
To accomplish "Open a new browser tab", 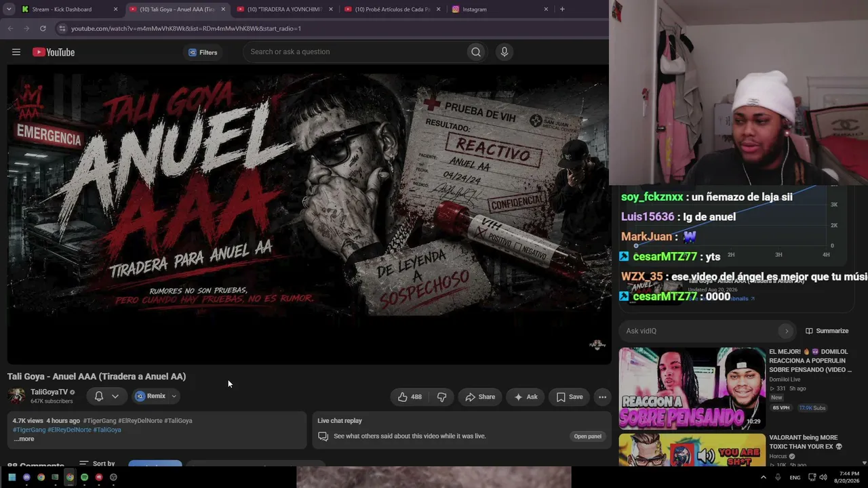I will (x=562, y=9).
